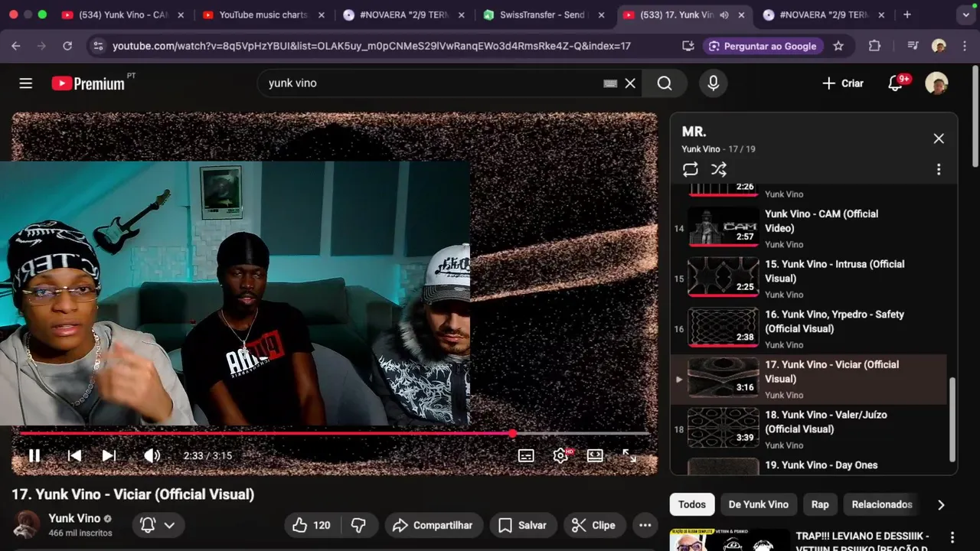Viewport: 980px width, 551px height.
Task: Open Chrome extensions puzzle icon
Action: (x=874, y=46)
